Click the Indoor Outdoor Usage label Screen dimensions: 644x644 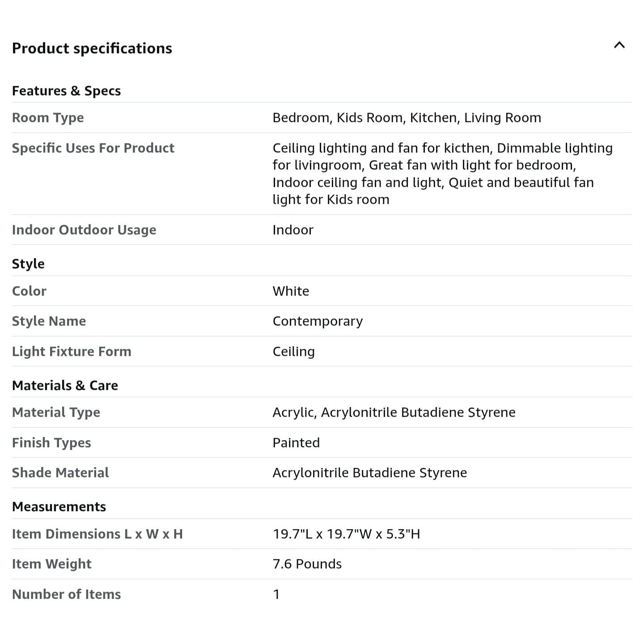pos(84,230)
